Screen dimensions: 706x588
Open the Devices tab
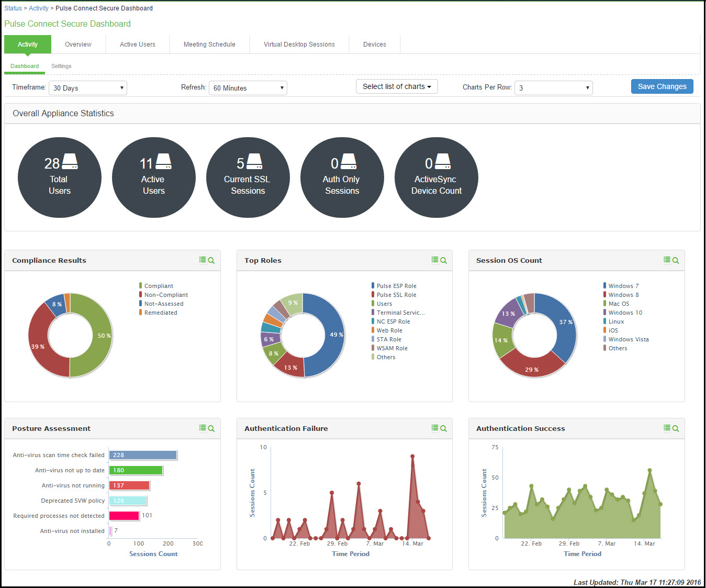(x=375, y=45)
